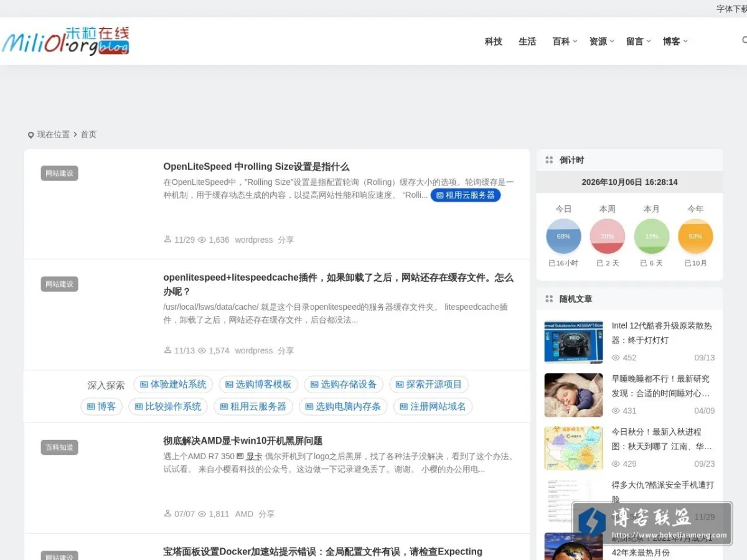Expand the 博客 menu chevron

(x=685, y=41)
